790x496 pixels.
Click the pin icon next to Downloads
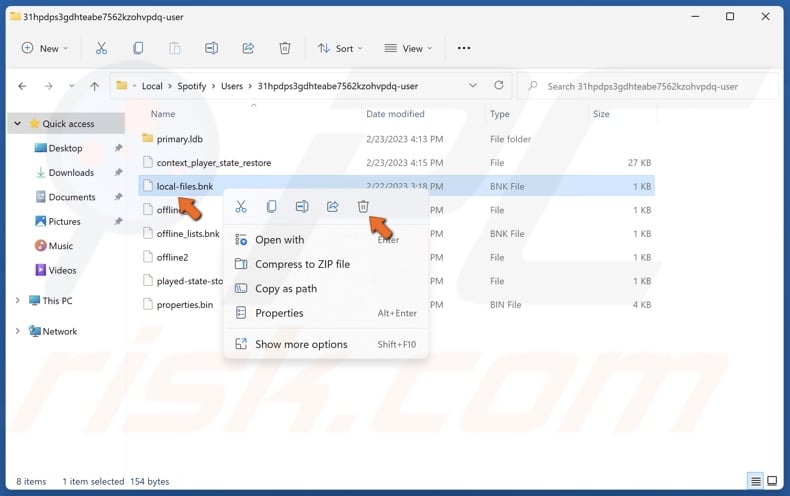[118, 172]
